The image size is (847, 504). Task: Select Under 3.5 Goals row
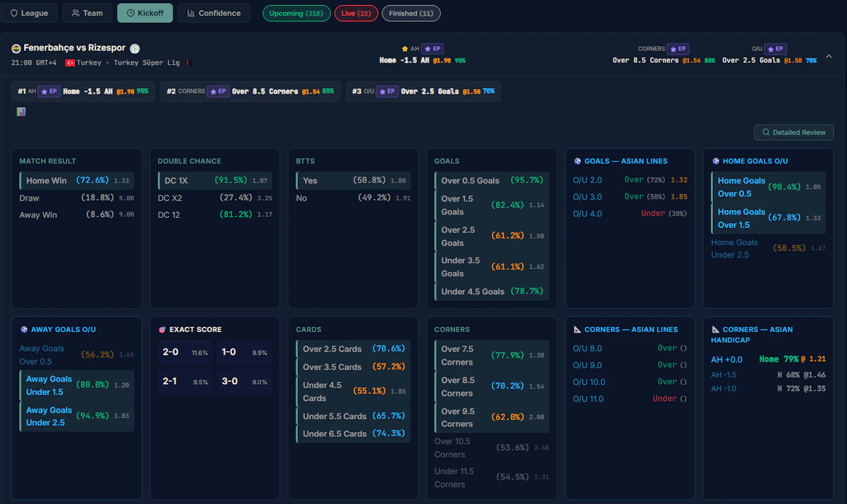pyautogui.click(x=492, y=267)
